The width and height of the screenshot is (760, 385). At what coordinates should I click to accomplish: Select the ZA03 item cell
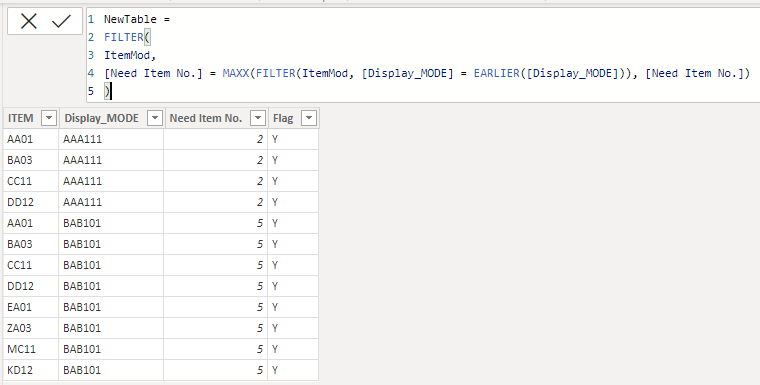coord(31,328)
